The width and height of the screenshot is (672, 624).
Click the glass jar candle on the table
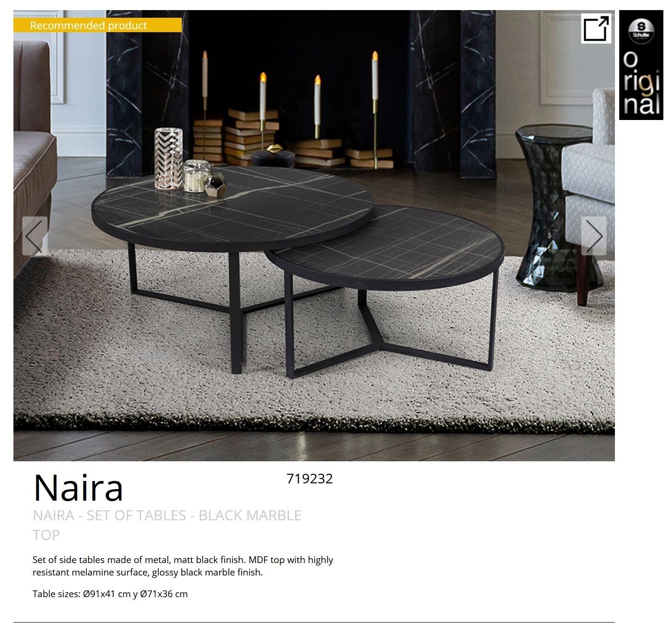pyautogui.click(x=197, y=176)
